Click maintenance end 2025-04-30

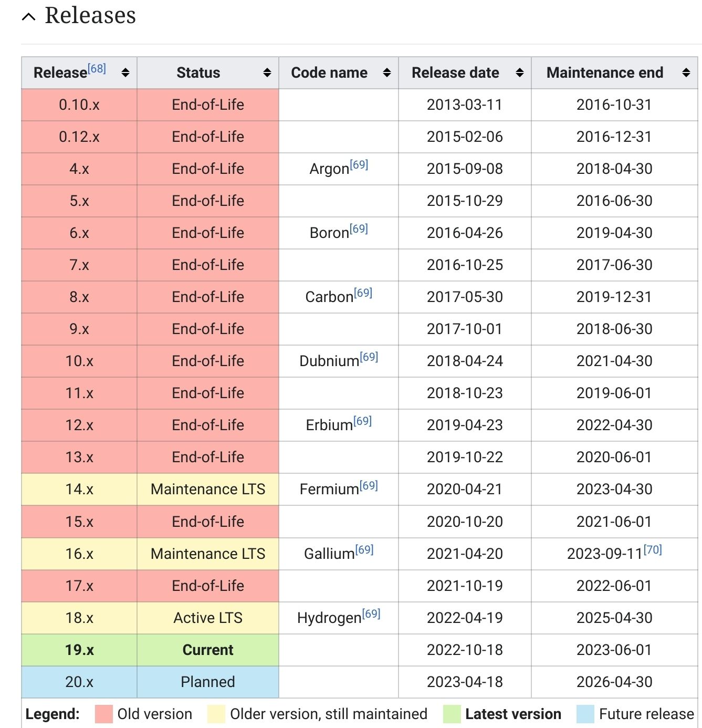pos(614,618)
